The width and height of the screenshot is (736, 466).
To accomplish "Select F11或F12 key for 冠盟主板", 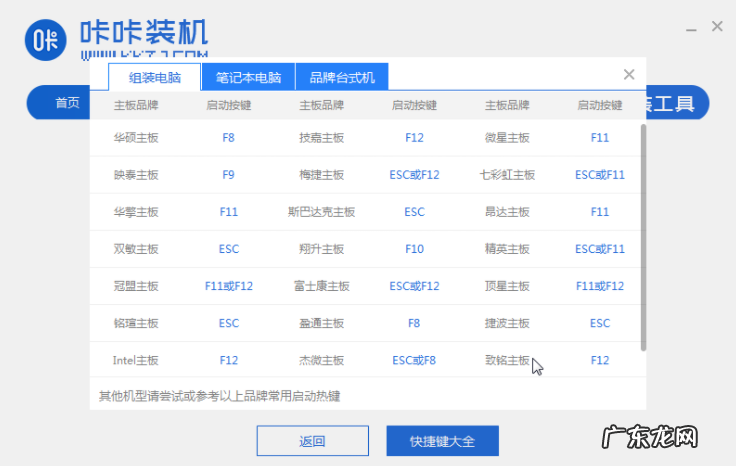I will [x=229, y=286].
